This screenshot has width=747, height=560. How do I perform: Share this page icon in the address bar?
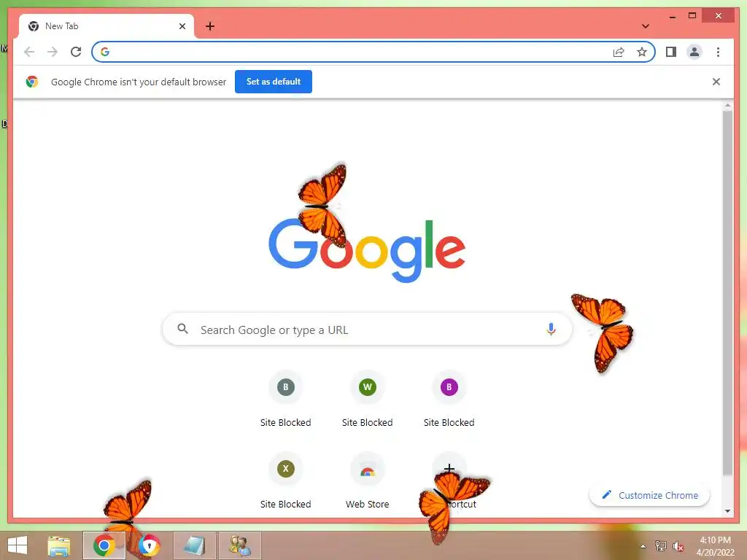619,52
